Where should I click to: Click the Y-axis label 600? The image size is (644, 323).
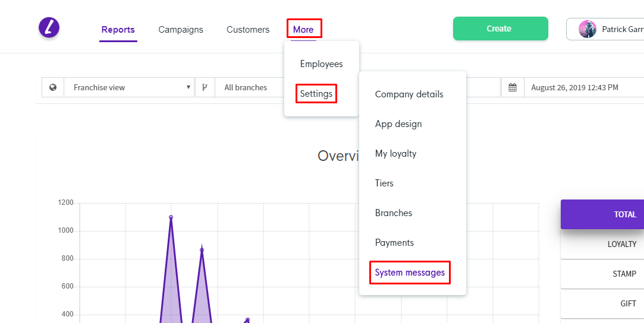(x=67, y=287)
